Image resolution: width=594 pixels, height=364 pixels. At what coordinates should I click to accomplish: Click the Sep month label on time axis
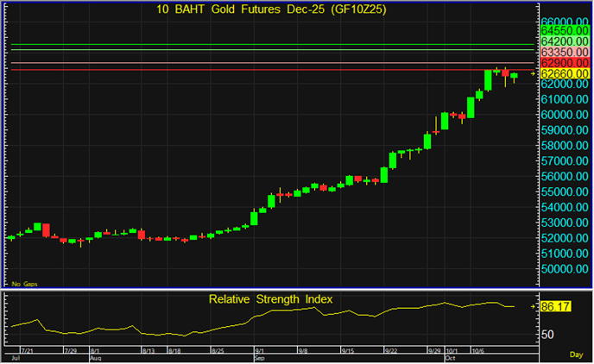(x=258, y=357)
